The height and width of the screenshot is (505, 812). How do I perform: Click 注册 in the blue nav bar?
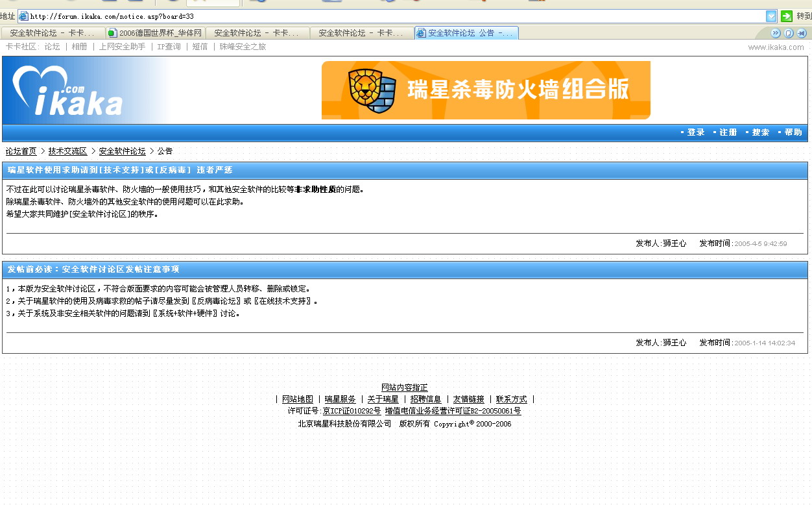point(728,132)
